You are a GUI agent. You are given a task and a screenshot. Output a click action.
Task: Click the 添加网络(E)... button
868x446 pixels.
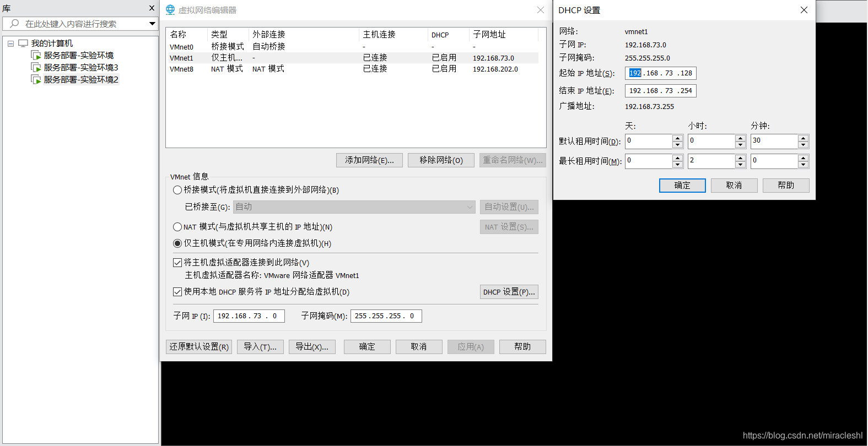coord(369,160)
